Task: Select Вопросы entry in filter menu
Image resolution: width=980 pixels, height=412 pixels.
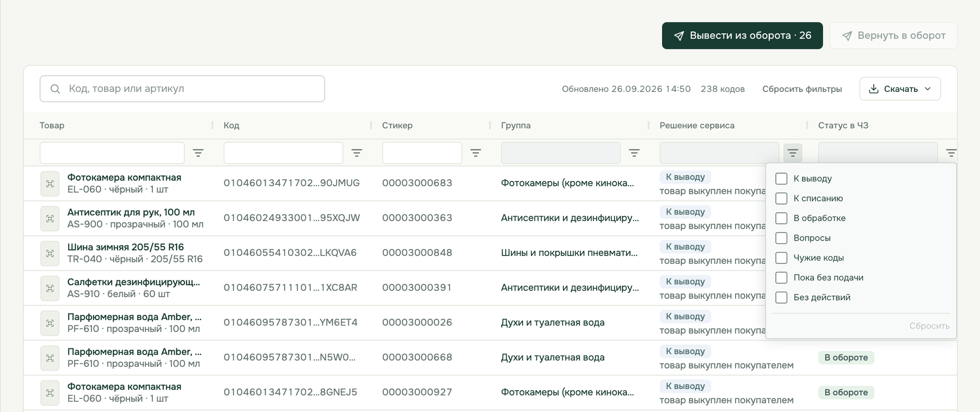Action: pos(812,238)
